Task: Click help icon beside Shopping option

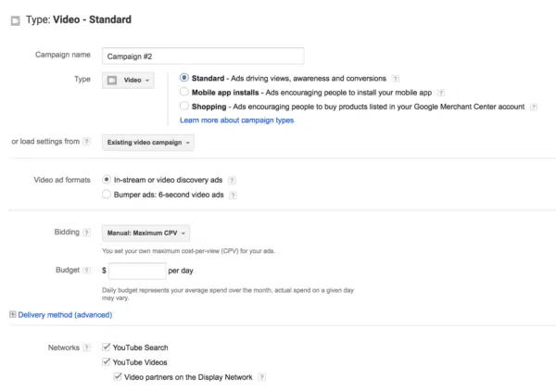Action: 532,107
